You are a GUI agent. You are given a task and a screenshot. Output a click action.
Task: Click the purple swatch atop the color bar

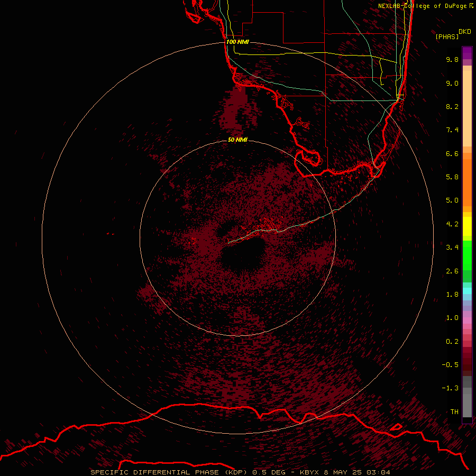pos(467,53)
